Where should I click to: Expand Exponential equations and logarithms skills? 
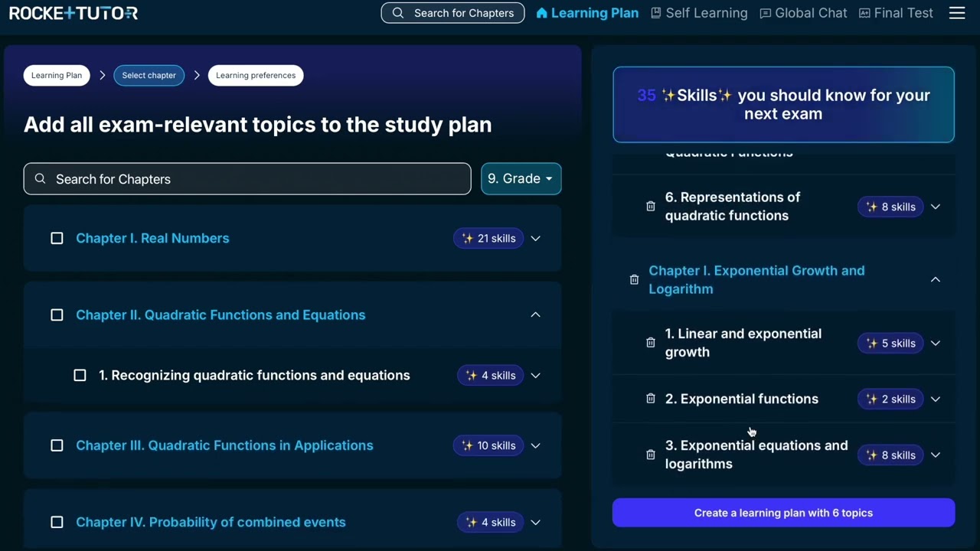point(936,455)
